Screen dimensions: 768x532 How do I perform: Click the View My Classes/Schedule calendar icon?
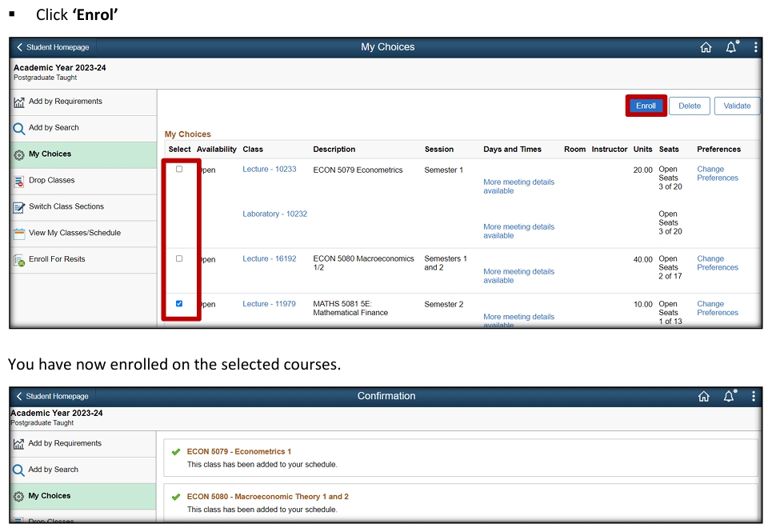coord(19,234)
